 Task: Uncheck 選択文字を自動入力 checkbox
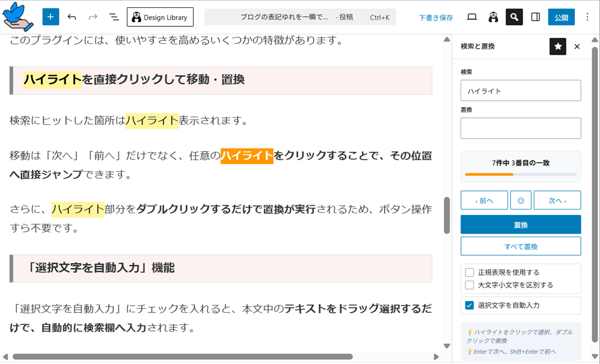point(470,305)
